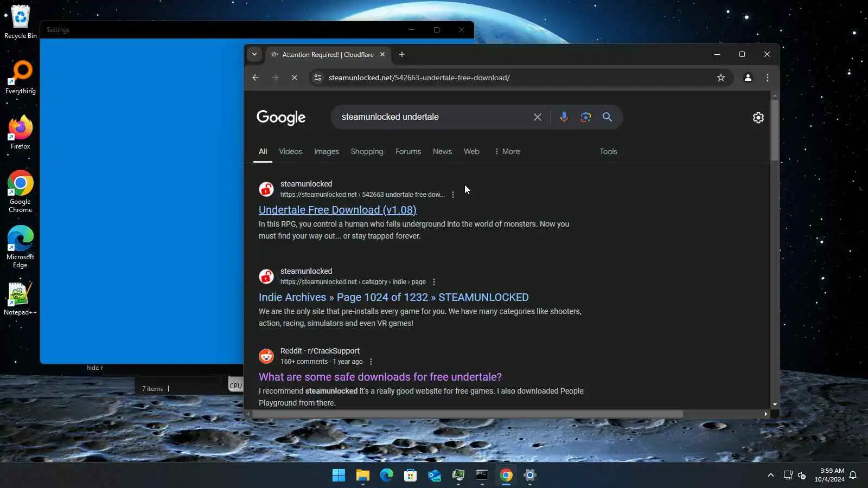Open the notifications bell in system tray
Screen dimensions: 868x488
(853, 476)
